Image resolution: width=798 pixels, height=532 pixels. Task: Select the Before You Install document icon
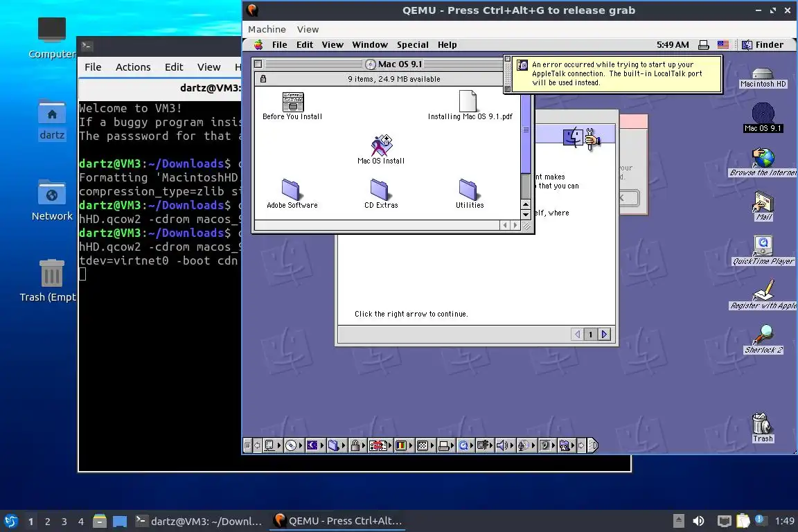[292, 102]
